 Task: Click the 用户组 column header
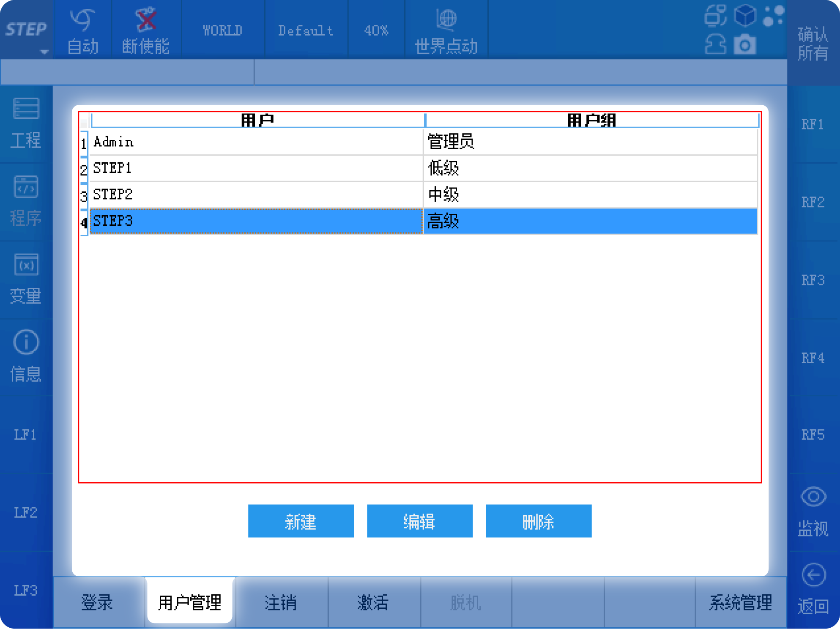coord(591,120)
